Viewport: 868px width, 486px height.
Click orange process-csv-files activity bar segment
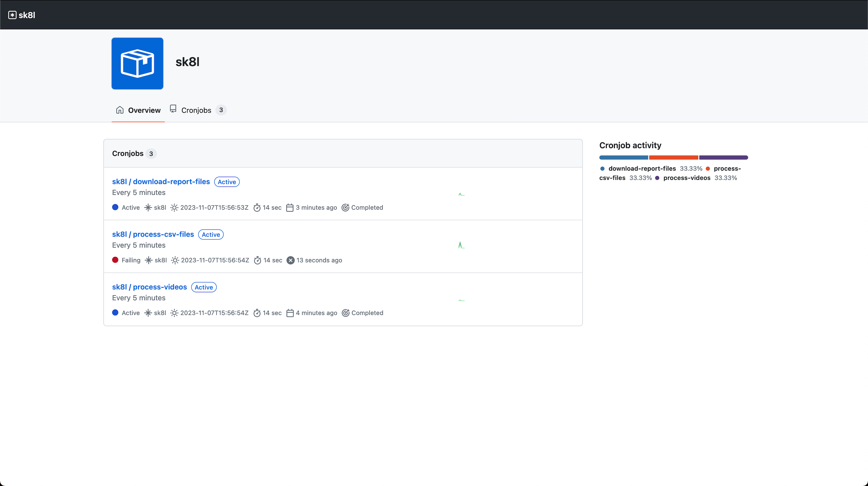point(673,157)
